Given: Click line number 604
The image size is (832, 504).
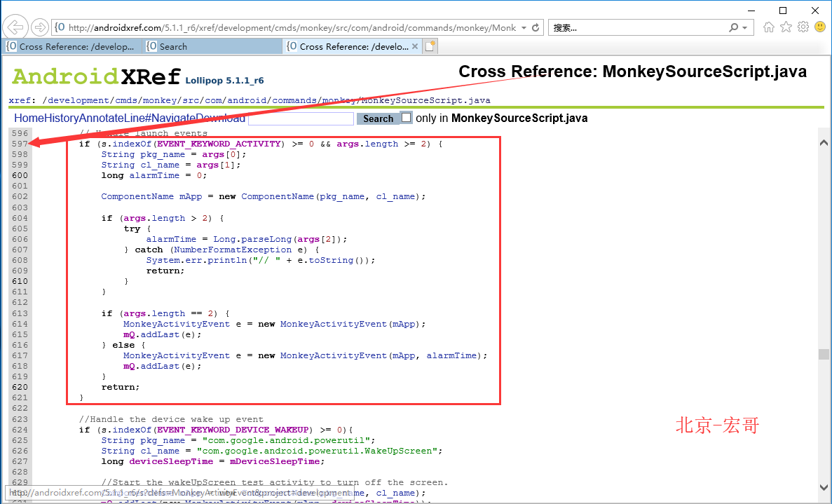Looking at the screenshot, I should coord(20,218).
